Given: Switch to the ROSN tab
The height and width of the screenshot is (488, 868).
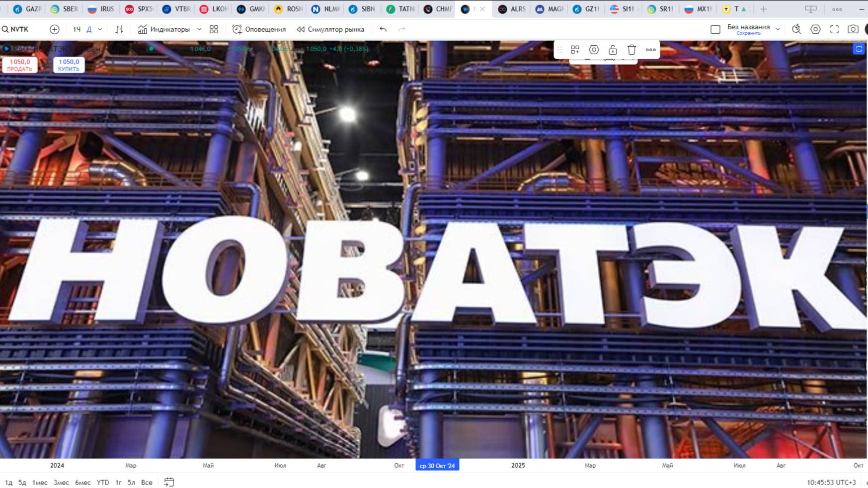Looking at the screenshot, I should [x=288, y=9].
